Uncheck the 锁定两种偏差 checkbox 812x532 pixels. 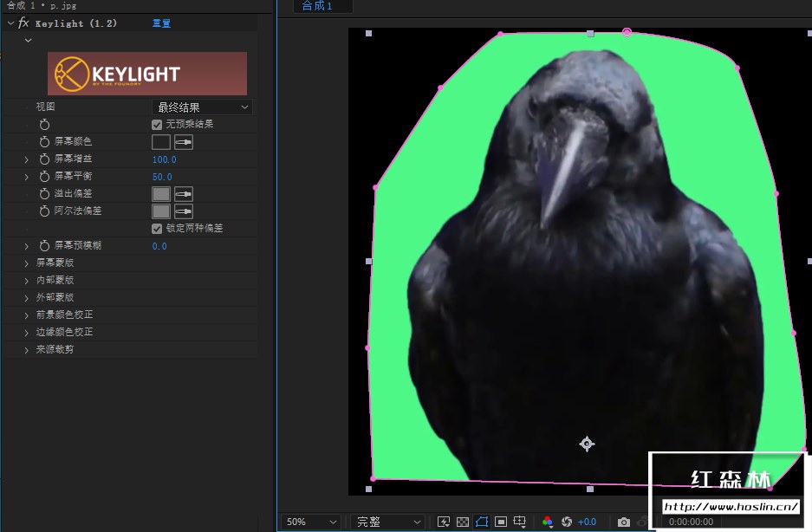tap(157, 229)
